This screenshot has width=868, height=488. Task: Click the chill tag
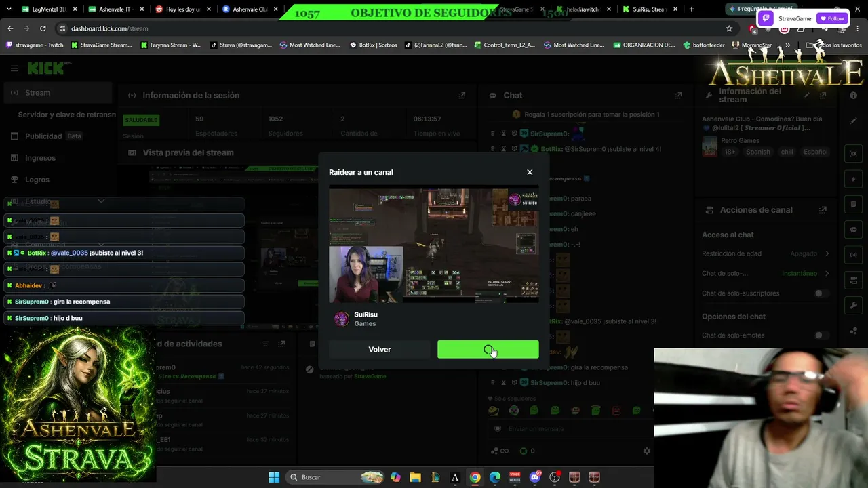point(787,152)
